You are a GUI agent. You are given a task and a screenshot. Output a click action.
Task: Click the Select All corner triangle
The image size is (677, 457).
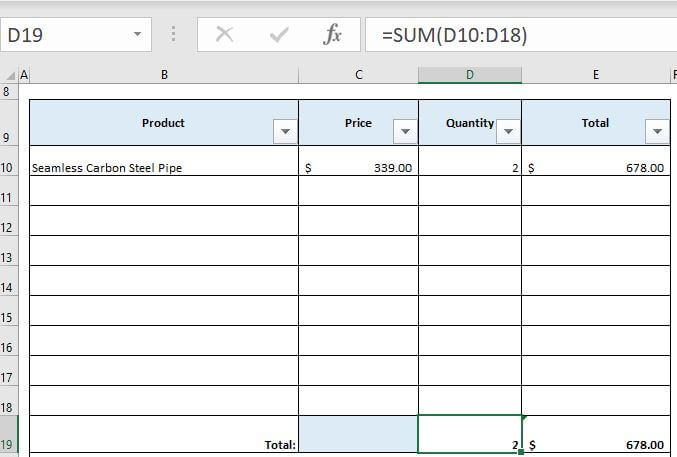tap(11, 74)
